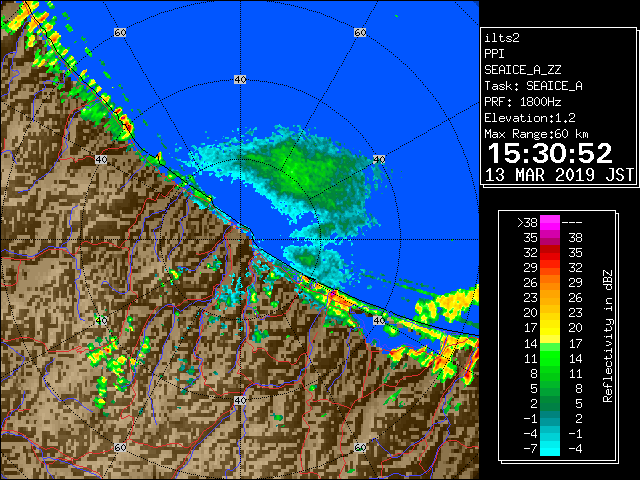Select the 'Elevation:1.2' entry
This screenshot has width=640, height=480.
[x=530, y=118]
